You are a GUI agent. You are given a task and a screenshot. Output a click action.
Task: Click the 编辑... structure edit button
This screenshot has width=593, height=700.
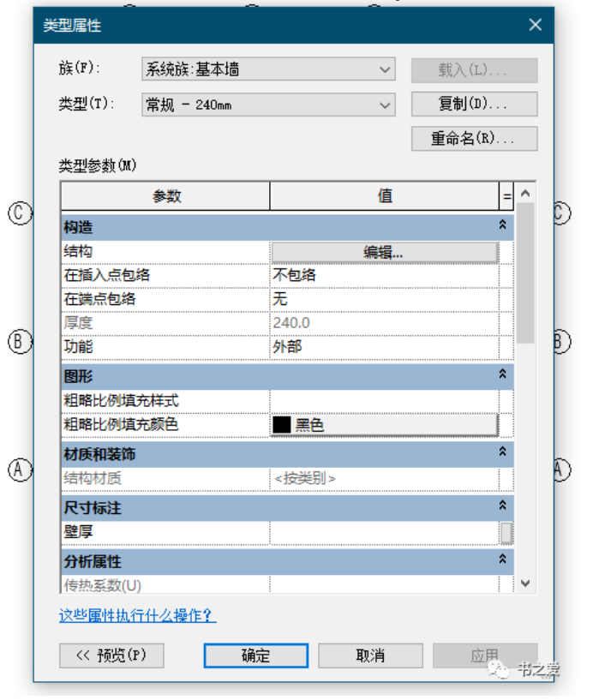(385, 253)
